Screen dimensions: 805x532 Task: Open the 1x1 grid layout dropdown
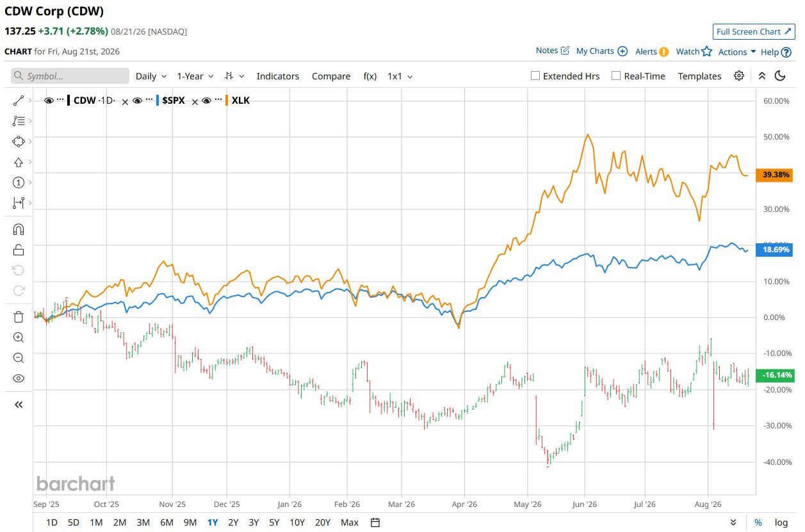(x=400, y=76)
